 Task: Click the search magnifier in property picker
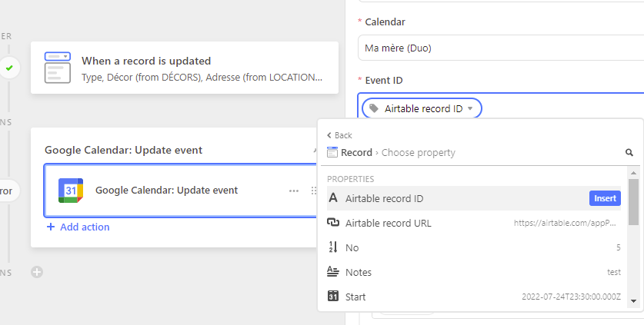click(629, 153)
